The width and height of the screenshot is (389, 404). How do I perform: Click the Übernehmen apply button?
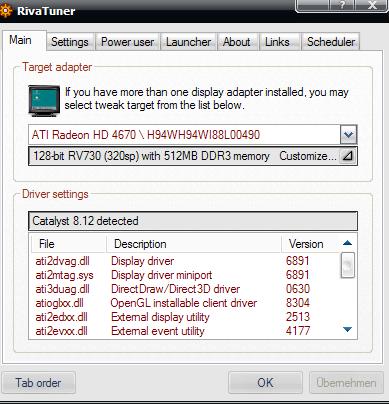[346, 383]
